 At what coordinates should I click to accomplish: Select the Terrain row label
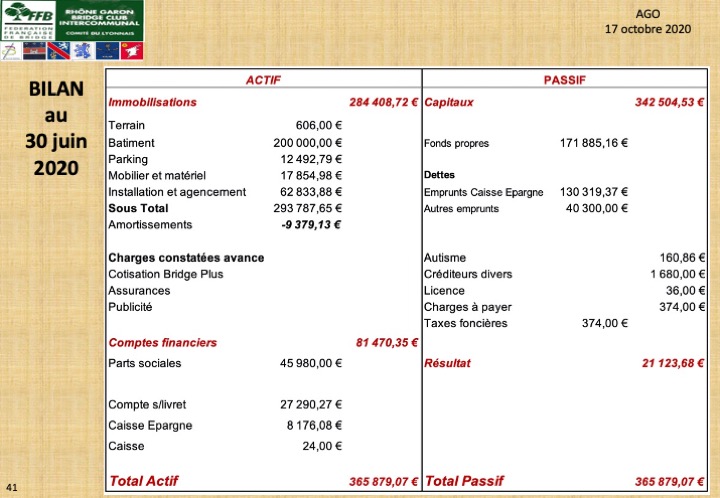(126, 125)
